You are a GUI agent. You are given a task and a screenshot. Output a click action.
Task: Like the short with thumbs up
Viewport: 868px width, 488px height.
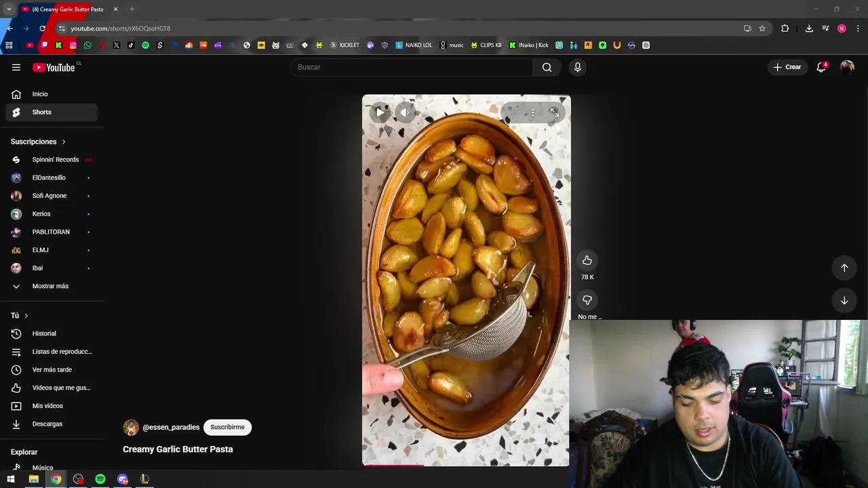[587, 260]
